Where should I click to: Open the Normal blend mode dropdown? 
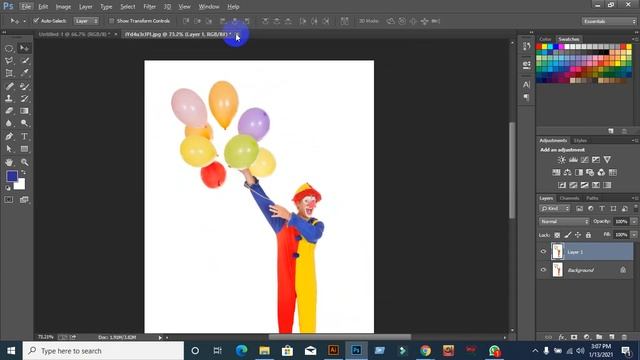[x=564, y=221]
